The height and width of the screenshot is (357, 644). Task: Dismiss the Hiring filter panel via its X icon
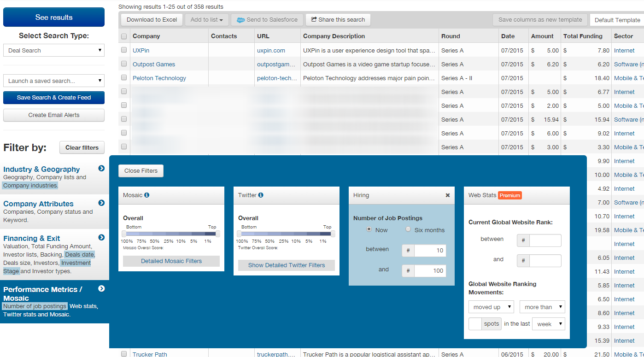coord(447,195)
